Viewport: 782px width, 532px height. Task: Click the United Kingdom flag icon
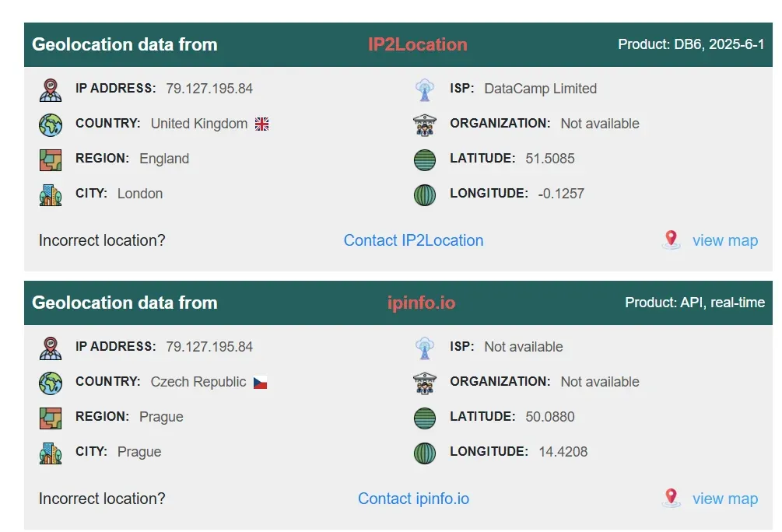click(x=261, y=124)
